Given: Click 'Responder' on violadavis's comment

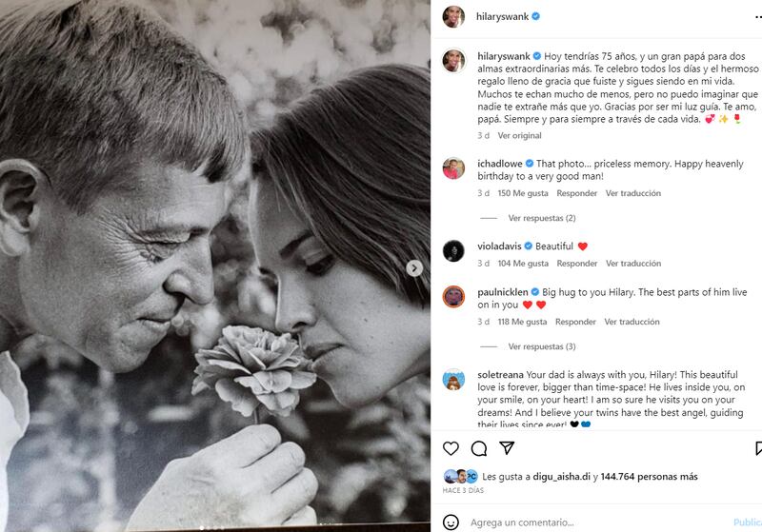Looking at the screenshot, I should click(577, 264).
